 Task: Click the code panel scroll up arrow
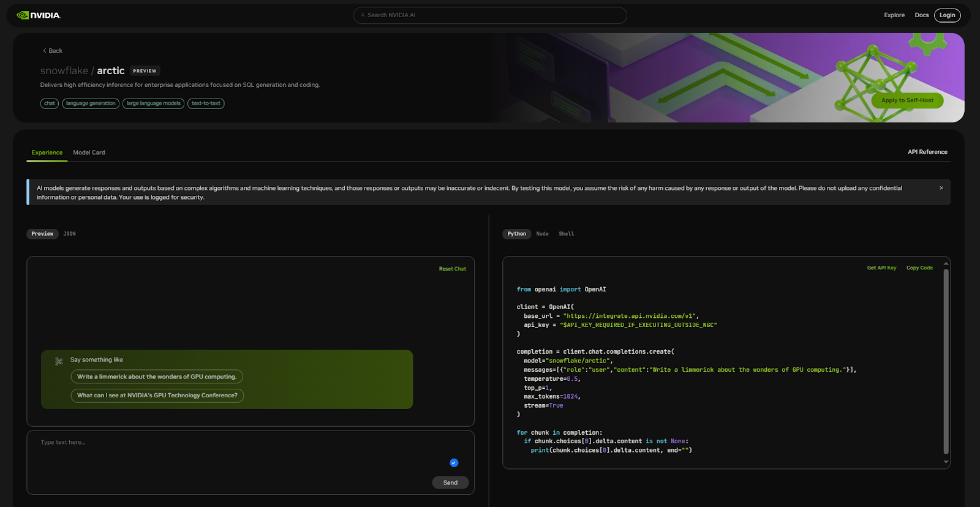point(946,263)
